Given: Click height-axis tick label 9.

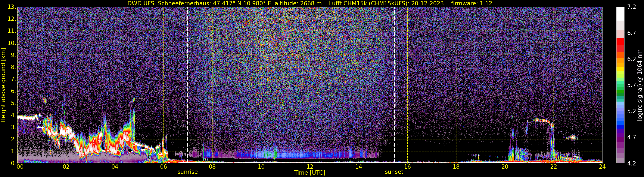Looking at the screenshot, I should [x=13, y=55].
